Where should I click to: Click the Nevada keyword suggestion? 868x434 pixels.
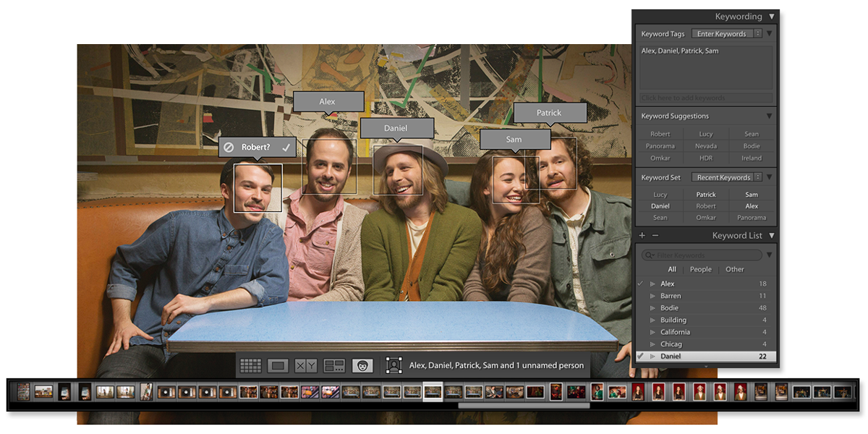coord(706,146)
